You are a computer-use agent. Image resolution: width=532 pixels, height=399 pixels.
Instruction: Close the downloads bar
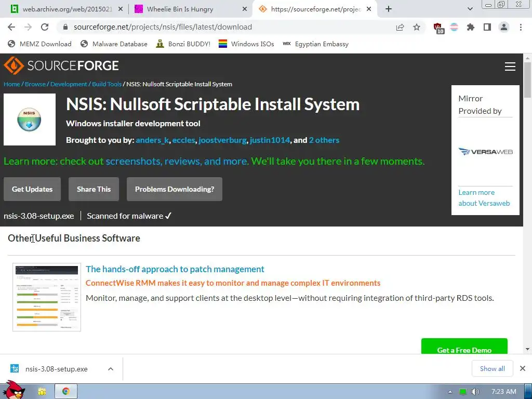[523, 368]
